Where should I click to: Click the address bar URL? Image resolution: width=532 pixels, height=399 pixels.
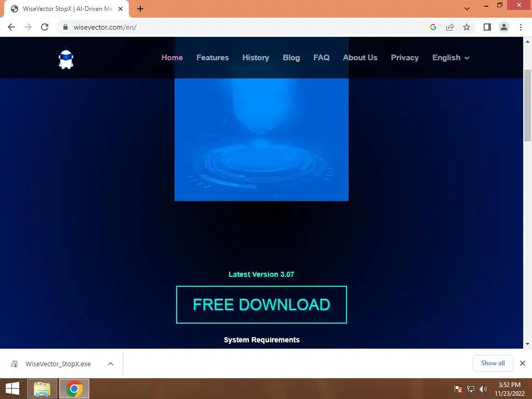point(105,27)
